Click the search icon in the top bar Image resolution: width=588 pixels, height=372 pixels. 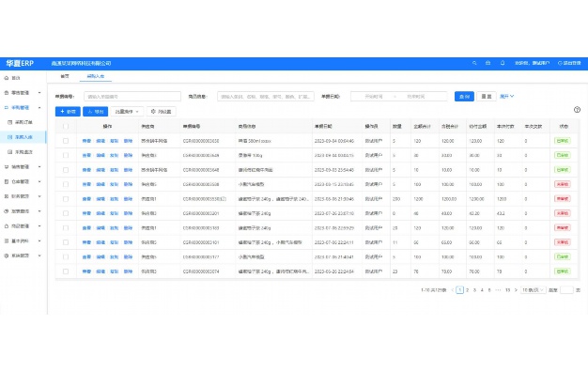pos(474,63)
